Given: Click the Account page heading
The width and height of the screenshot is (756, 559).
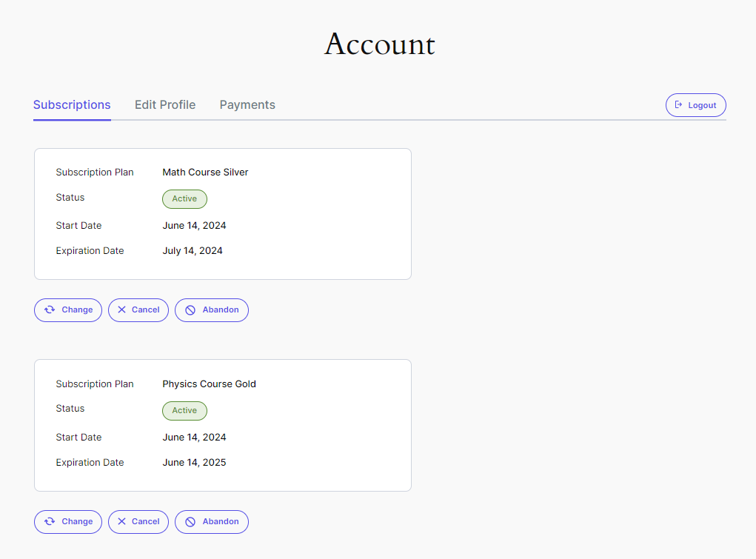Looking at the screenshot, I should point(379,44).
